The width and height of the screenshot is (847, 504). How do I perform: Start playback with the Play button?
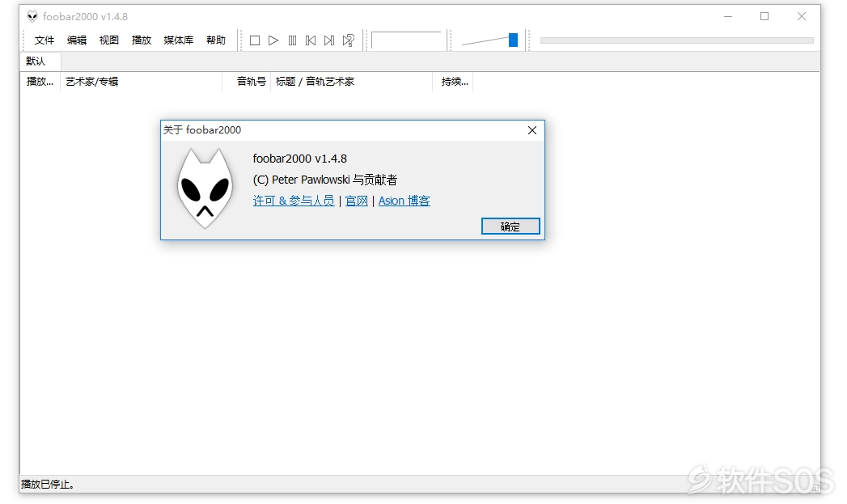click(x=273, y=40)
